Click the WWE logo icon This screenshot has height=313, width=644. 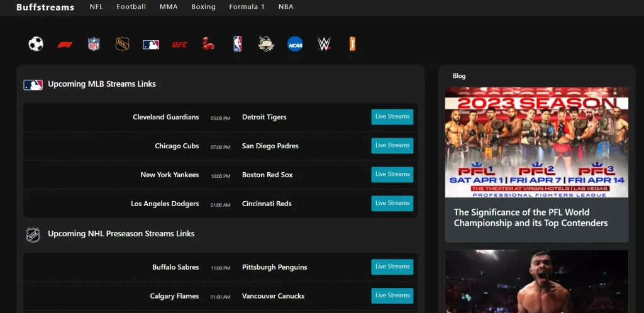[x=324, y=44]
